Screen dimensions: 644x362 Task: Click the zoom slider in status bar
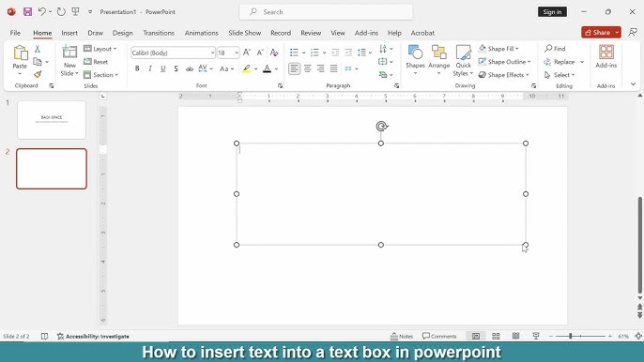(x=580, y=336)
